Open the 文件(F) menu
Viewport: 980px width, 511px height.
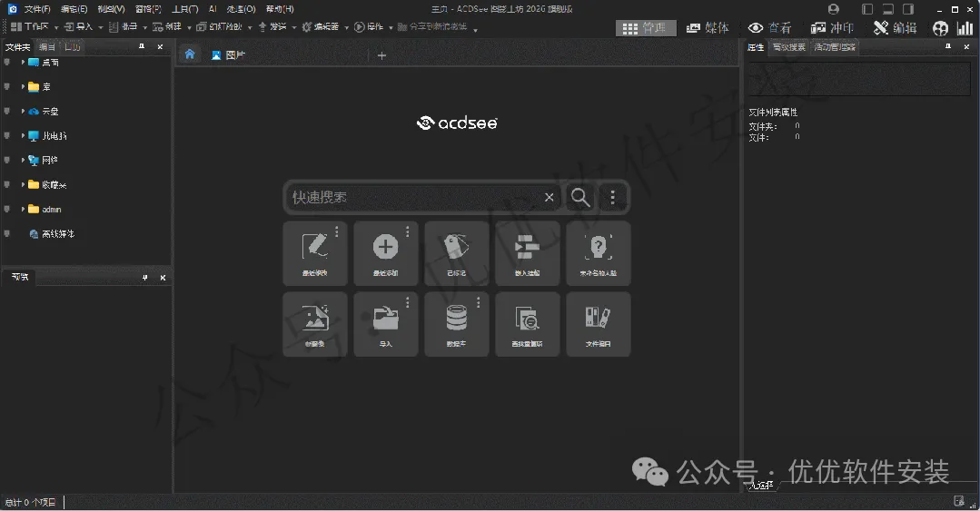[37, 9]
